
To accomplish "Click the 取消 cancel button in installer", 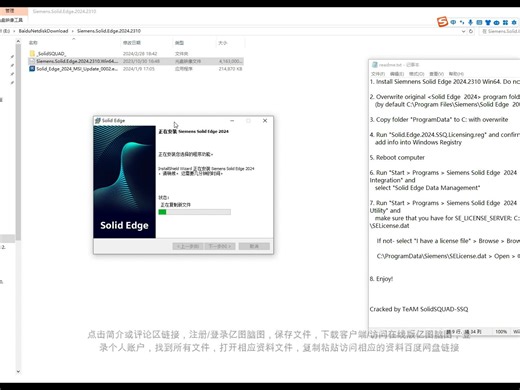I will pos(254,246).
